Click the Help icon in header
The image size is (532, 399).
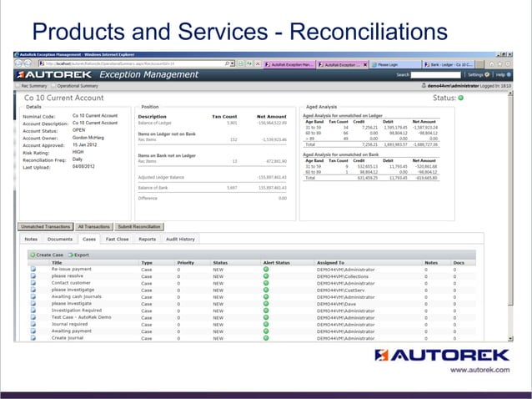(509, 74)
